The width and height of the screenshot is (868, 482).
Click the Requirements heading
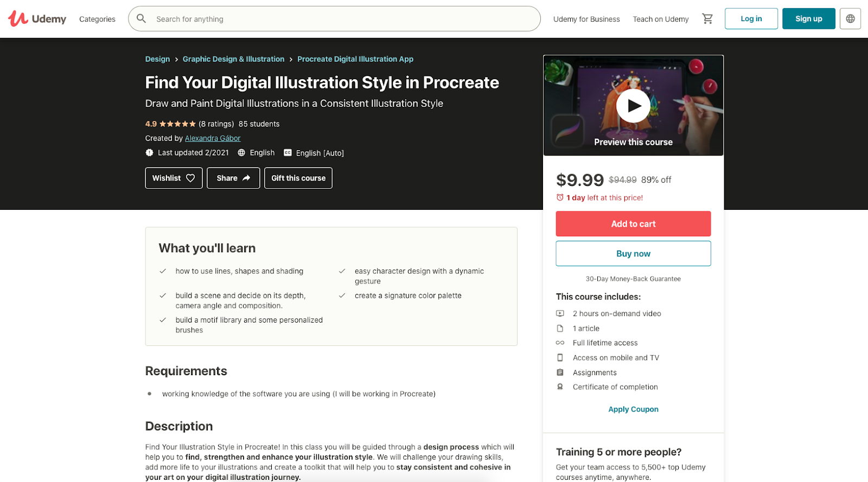[186, 371]
